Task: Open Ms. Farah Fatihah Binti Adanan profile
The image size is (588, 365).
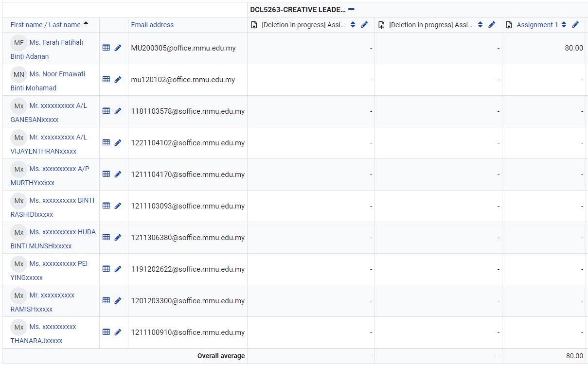Action: point(56,42)
